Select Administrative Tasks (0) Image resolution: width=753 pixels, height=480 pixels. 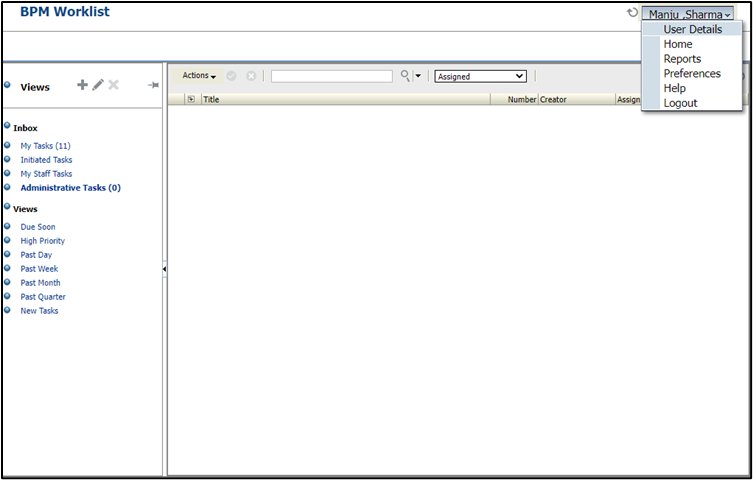point(71,188)
